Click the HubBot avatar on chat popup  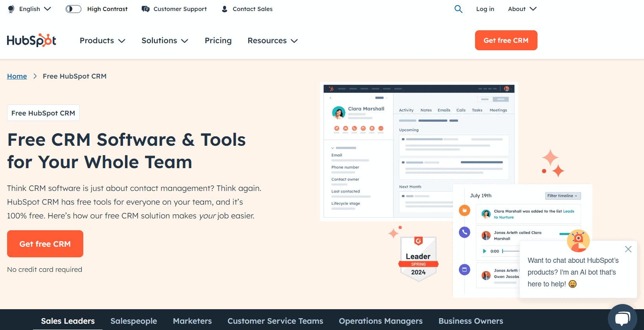tap(578, 241)
